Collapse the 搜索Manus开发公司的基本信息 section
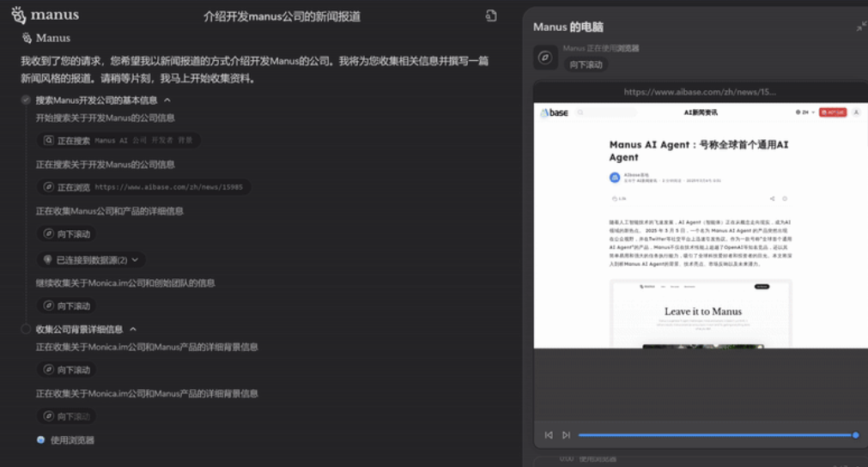 point(167,100)
